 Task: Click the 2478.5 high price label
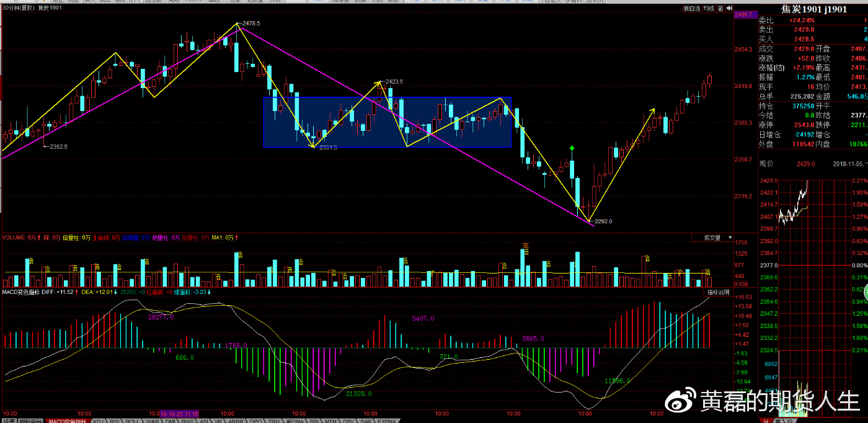(x=251, y=23)
